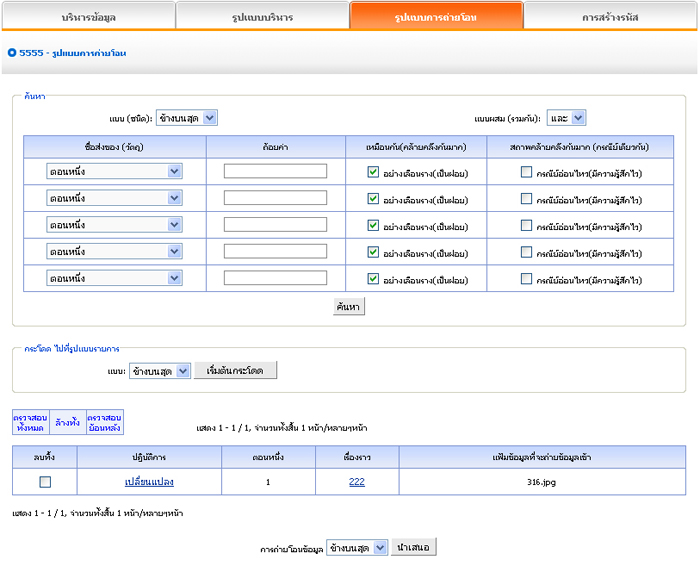Screen dimensions: 700x566
Task: Enable the fourth row กรณีย์อ่อนไหว checkbox
Action: click(x=526, y=252)
